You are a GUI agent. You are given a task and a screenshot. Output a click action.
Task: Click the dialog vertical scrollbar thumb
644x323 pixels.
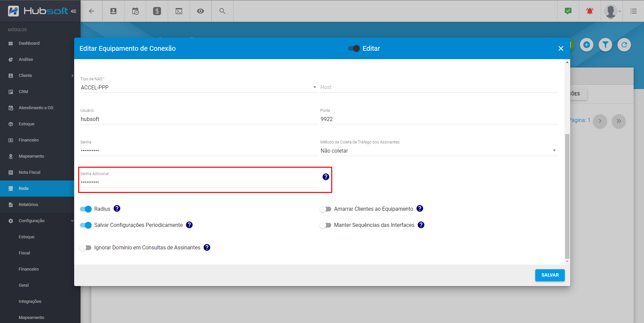point(567,196)
